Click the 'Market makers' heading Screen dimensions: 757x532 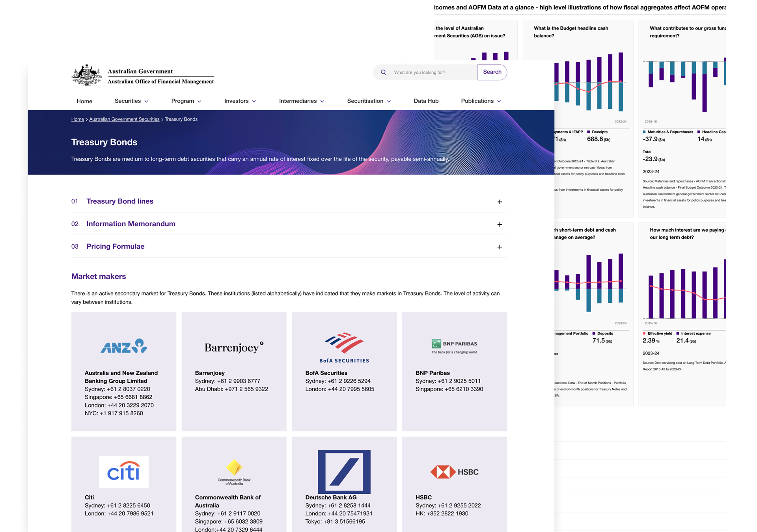click(99, 276)
